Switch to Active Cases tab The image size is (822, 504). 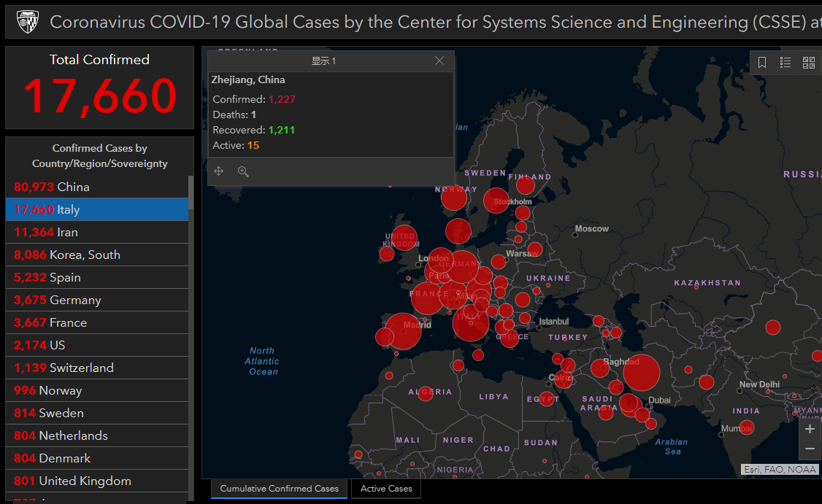coord(386,488)
